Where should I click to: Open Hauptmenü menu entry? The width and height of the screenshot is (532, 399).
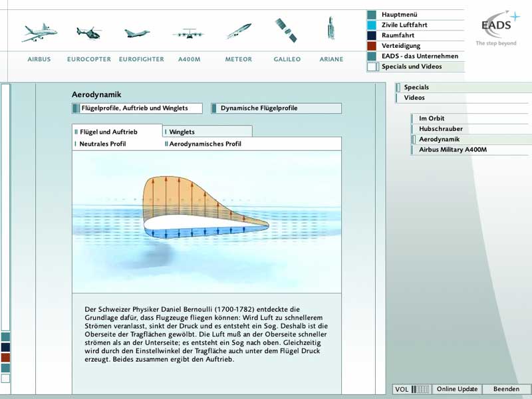tap(416, 15)
